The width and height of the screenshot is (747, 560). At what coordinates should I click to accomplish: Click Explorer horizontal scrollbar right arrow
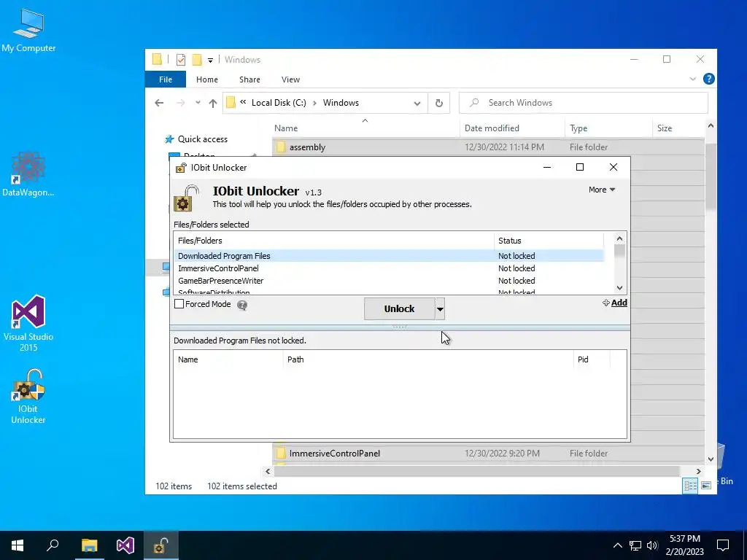coord(698,472)
